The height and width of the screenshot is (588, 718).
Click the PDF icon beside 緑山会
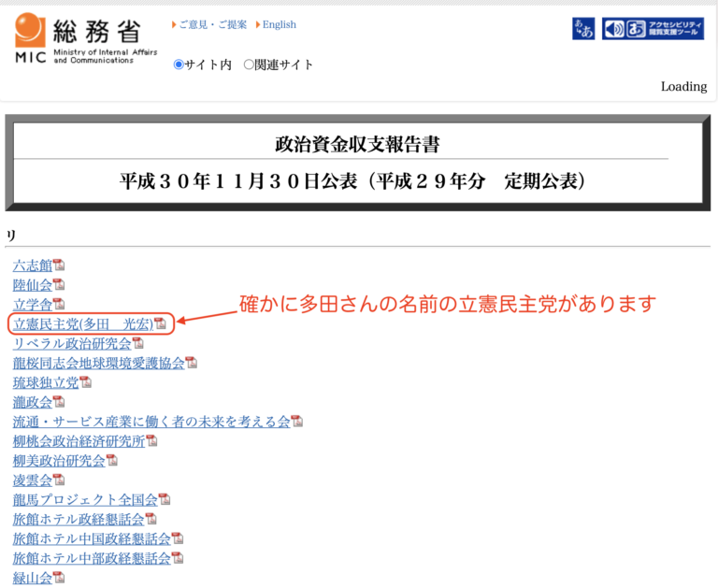click(x=59, y=578)
